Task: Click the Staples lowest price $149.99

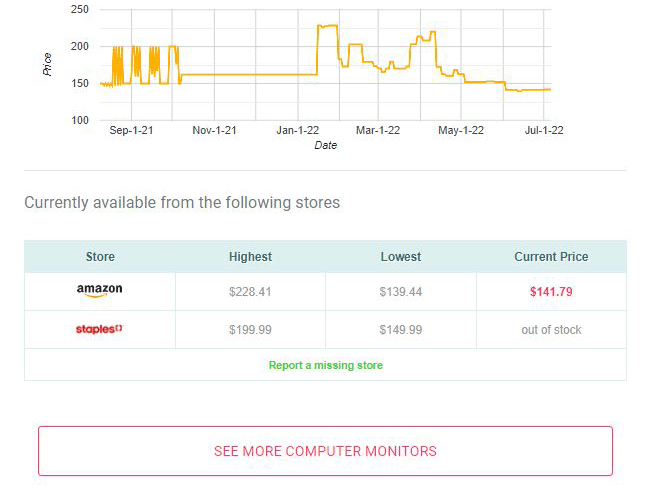Action: pyautogui.click(x=400, y=330)
